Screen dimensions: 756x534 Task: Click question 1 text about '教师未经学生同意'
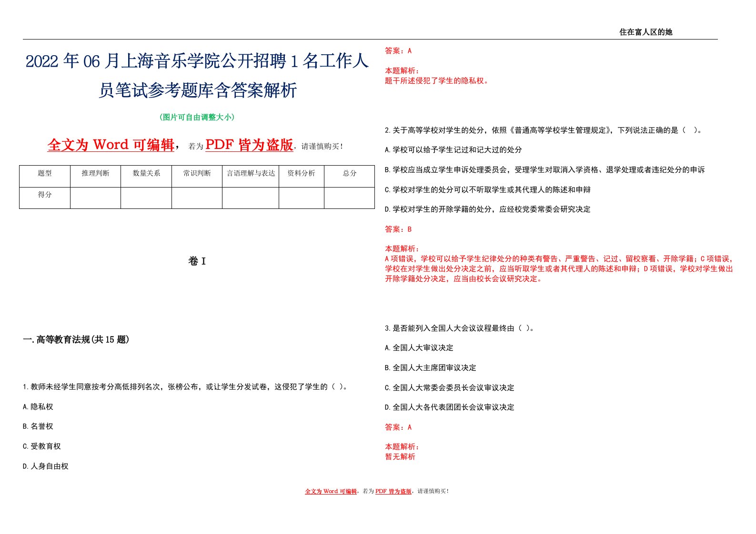[186, 387]
